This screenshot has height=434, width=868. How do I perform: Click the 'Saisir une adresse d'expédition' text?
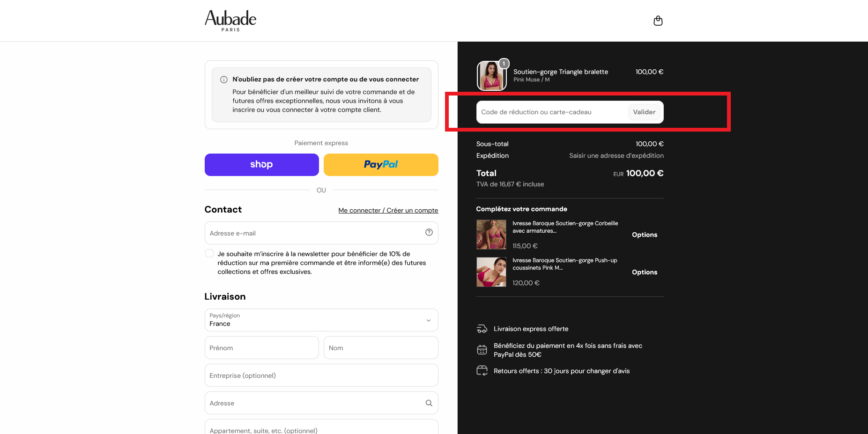click(x=616, y=155)
